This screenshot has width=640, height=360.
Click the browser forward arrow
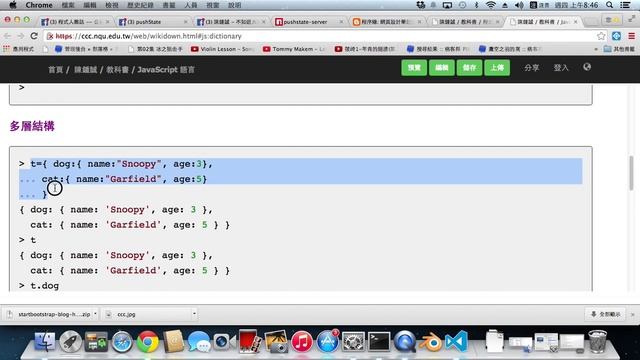pyautogui.click(x=20, y=36)
